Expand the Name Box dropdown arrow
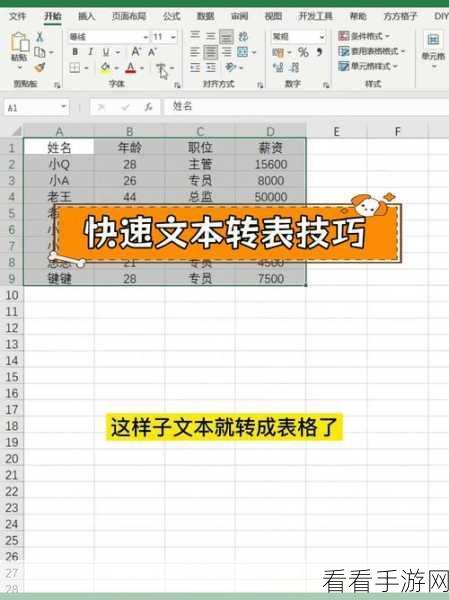Screen dimensions: 449x600 coord(64,107)
